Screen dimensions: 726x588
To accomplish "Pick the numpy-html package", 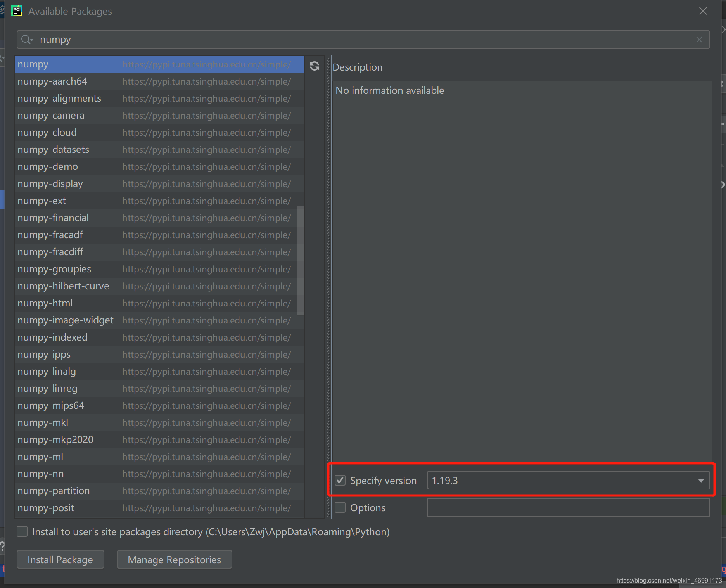I will point(160,303).
